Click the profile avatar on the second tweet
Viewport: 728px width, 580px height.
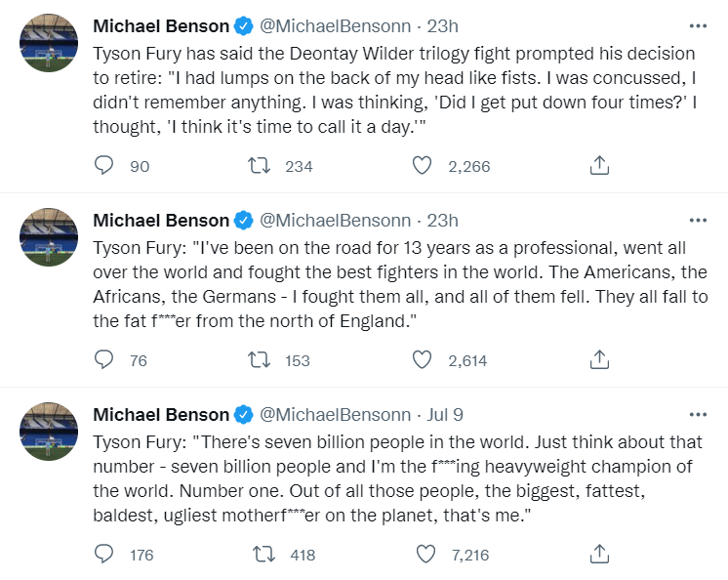coord(49,237)
